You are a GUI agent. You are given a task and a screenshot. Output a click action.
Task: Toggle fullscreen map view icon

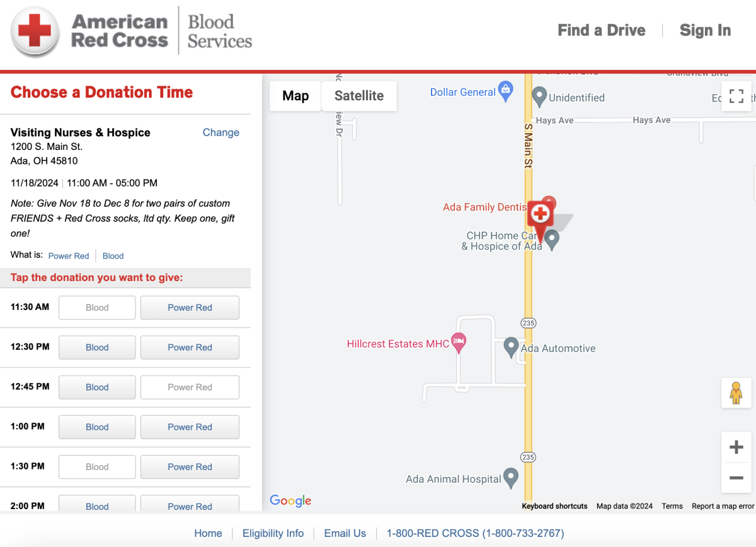736,96
